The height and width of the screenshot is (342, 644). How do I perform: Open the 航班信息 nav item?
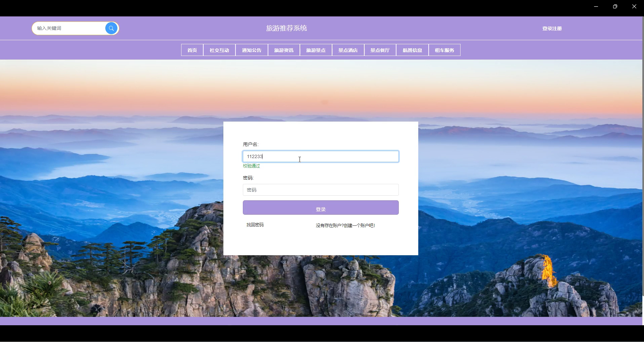tap(412, 50)
